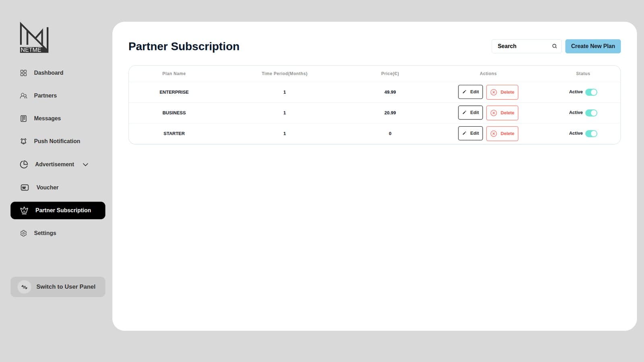The image size is (644, 362).
Task: Click the swap arrows icon in Switch to User Panel
Action: pyautogui.click(x=25, y=287)
